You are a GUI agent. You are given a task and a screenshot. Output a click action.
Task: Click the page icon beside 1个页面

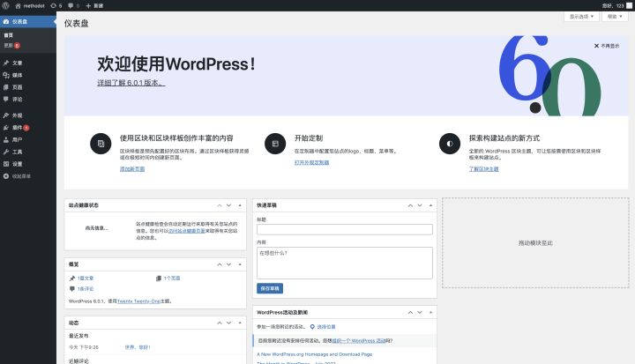159,279
